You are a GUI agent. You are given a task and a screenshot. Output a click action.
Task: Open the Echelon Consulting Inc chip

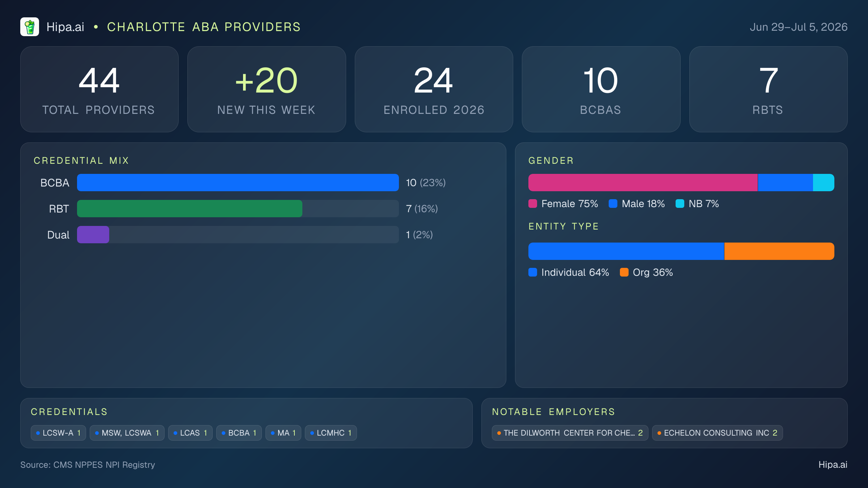click(718, 433)
